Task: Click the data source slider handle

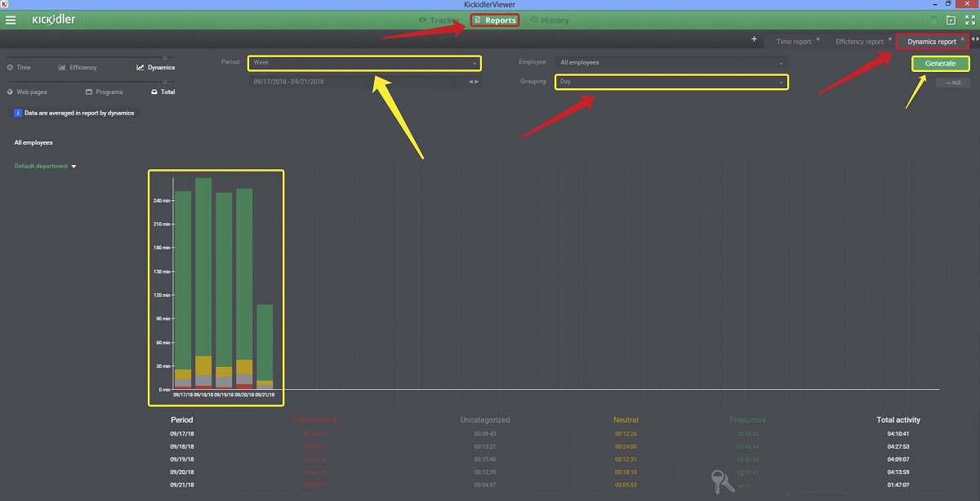Action: [166, 82]
